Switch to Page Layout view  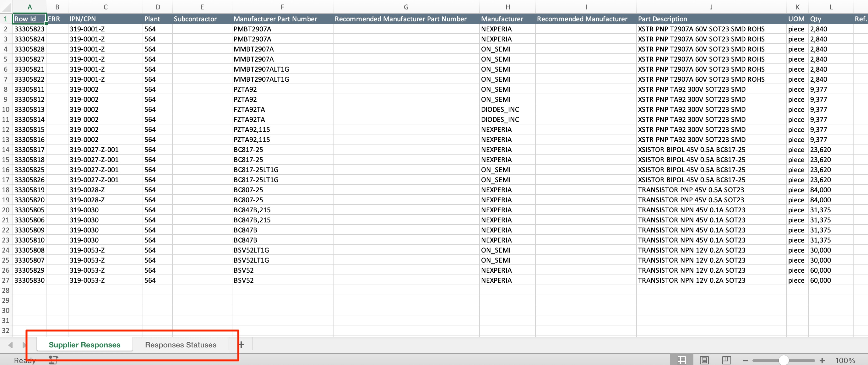(x=704, y=360)
